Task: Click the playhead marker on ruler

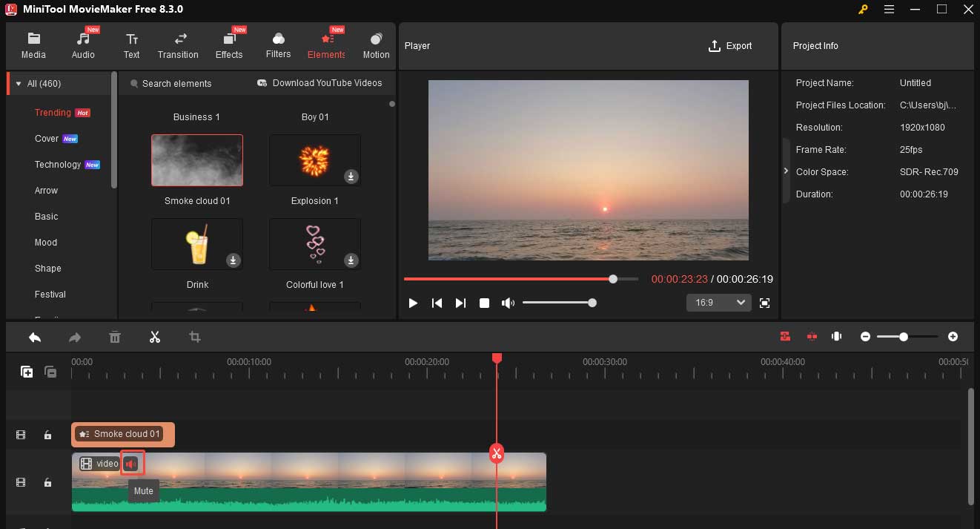Action: pyautogui.click(x=497, y=359)
